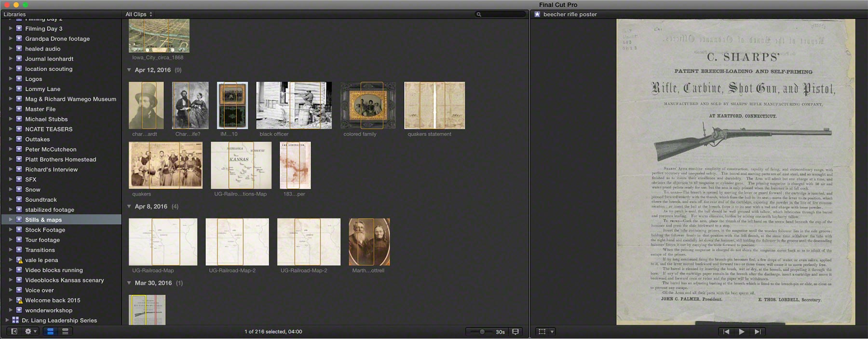This screenshot has width=868, height=339.
Task: Open the Soundtrack event
Action: [x=41, y=199]
